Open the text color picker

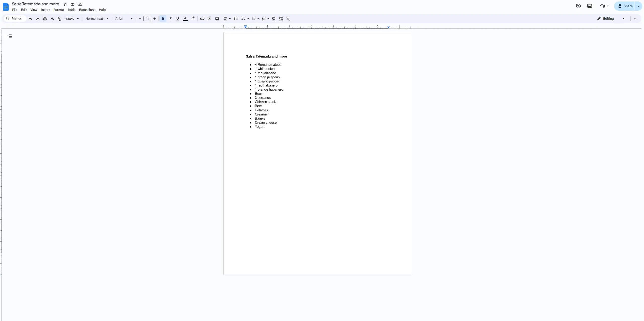pyautogui.click(x=185, y=19)
